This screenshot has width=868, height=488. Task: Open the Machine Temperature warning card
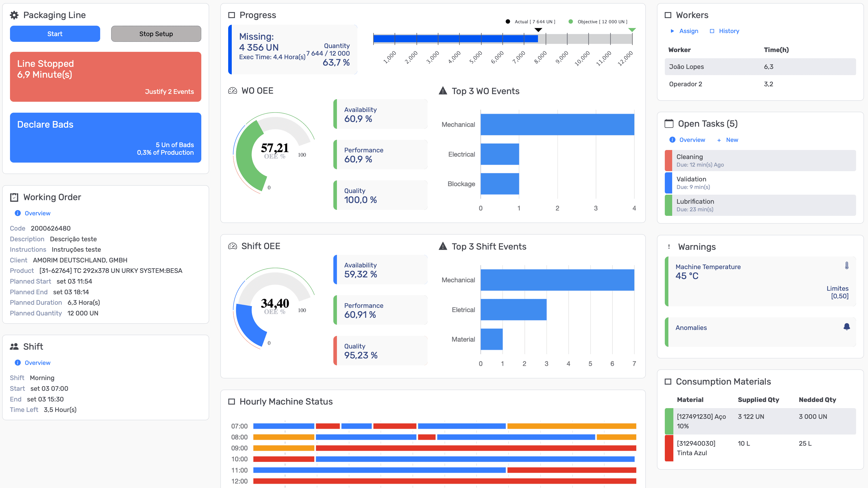[x=760, y=281]
